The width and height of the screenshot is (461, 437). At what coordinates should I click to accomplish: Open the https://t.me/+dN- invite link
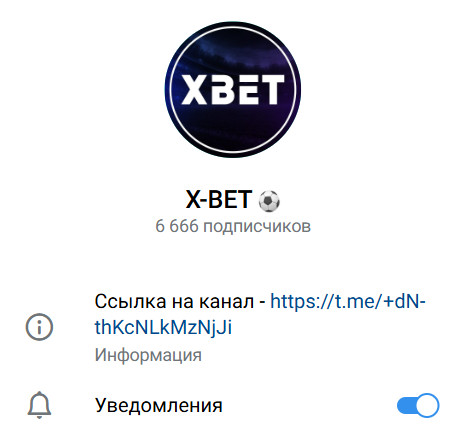coord(348,301)
